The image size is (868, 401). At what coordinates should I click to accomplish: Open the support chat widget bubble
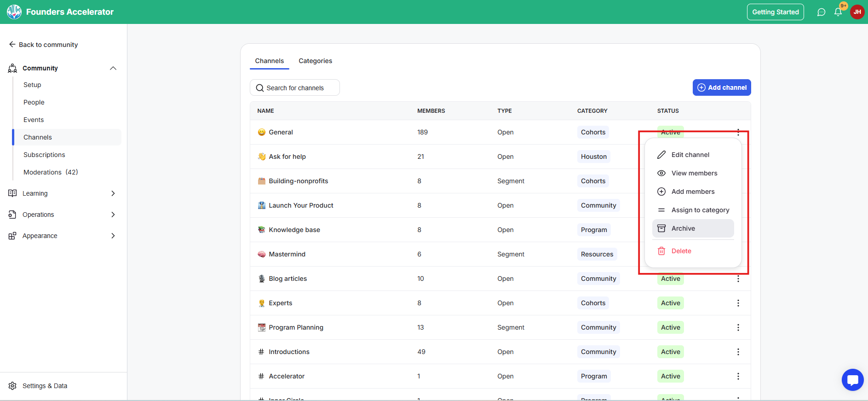(x=852, y=380)
